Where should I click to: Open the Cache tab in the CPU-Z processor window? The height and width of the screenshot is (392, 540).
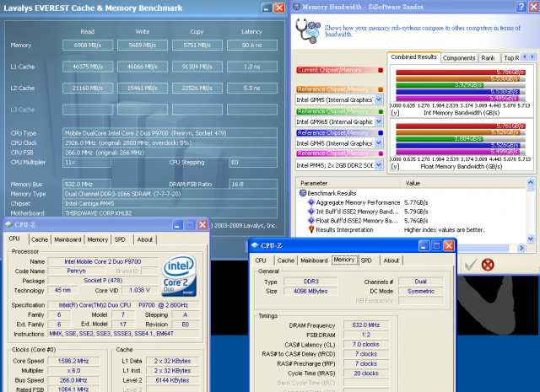(x=40, y=239)
